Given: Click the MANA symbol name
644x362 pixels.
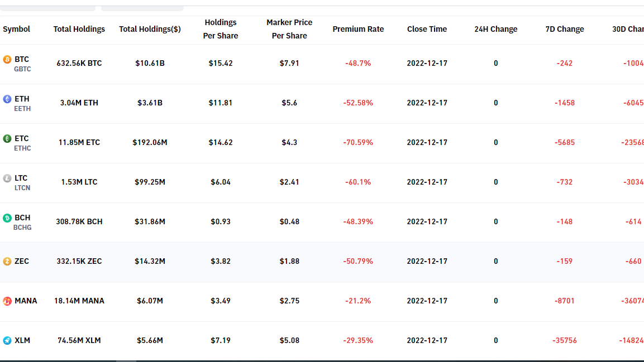Looking at the screenshot, I should [x=26, y=301].
